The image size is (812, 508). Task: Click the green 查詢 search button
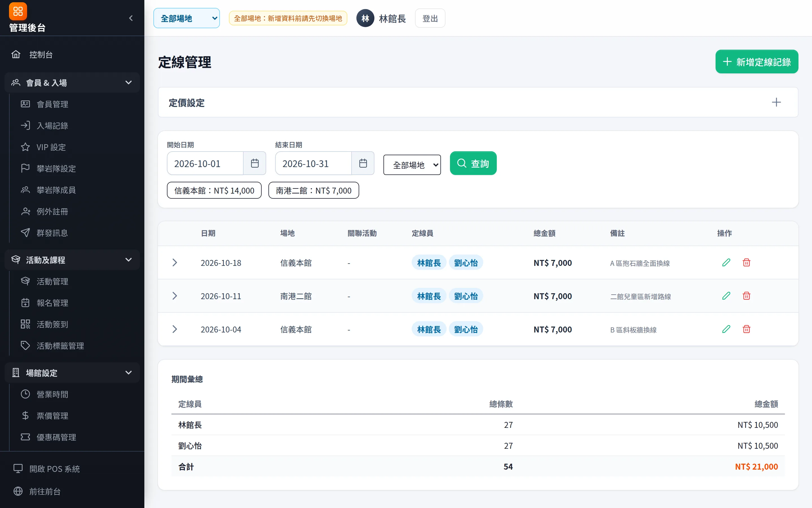473,164
